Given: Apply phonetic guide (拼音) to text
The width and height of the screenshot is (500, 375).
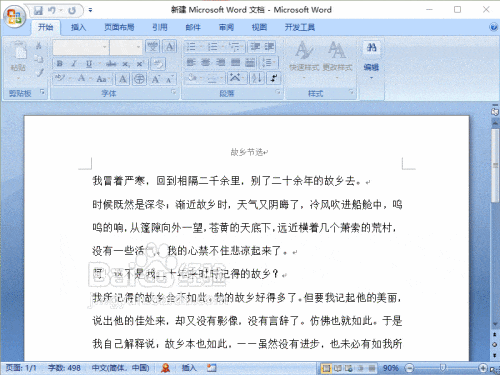Looking at the screenshot, I should pyautogui.click(x=152, y=47).
